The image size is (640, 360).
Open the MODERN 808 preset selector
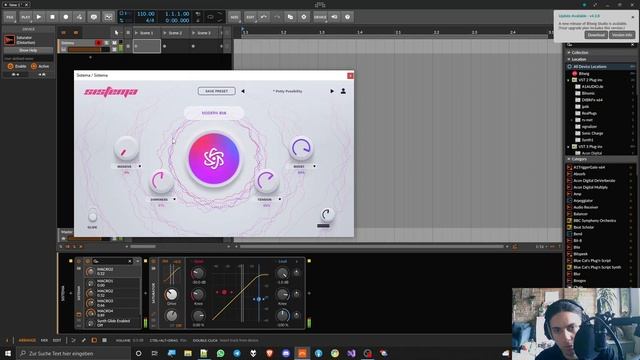tap(214, 113)
